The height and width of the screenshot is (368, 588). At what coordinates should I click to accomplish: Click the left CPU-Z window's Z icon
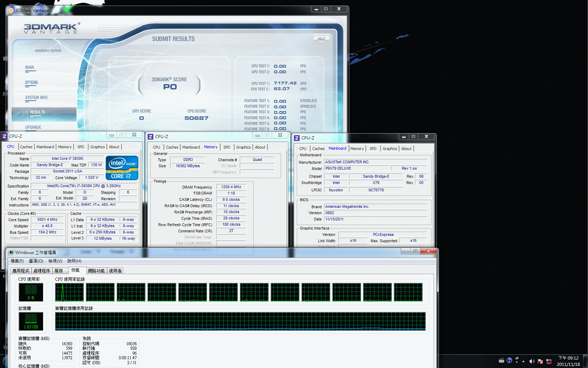(5, 136)
